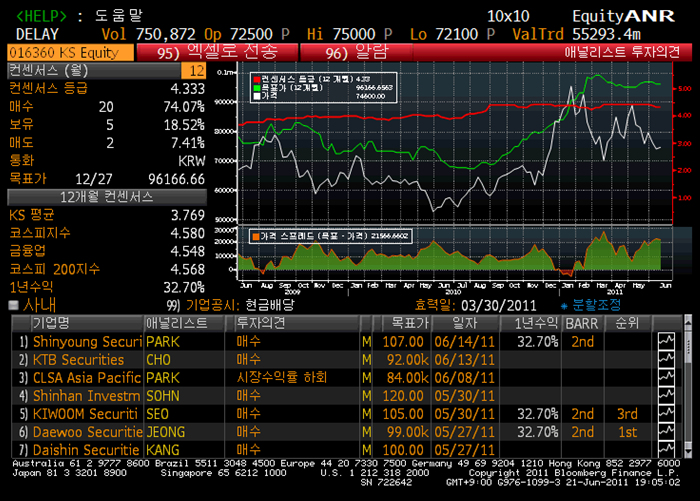Screen dimensions: 700x501
Task: Click target price 120.00 for Shinhan
Action: pos(403,396)
